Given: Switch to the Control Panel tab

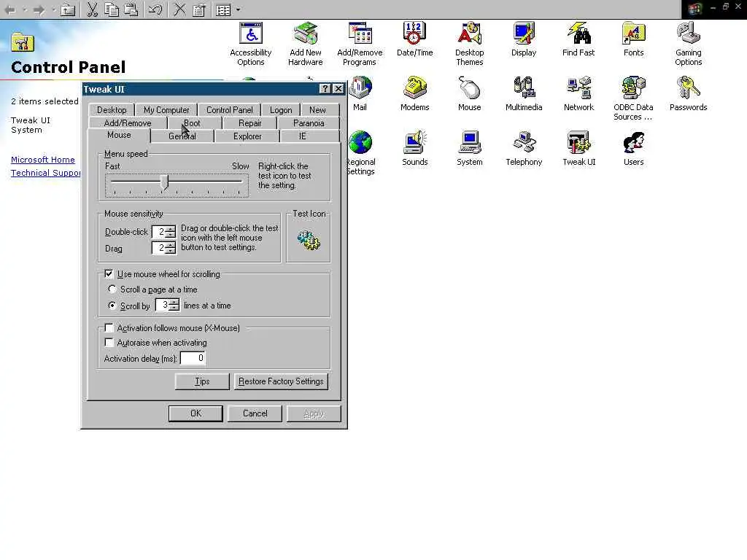Looking at the screenshot, I should coord(229,110).
